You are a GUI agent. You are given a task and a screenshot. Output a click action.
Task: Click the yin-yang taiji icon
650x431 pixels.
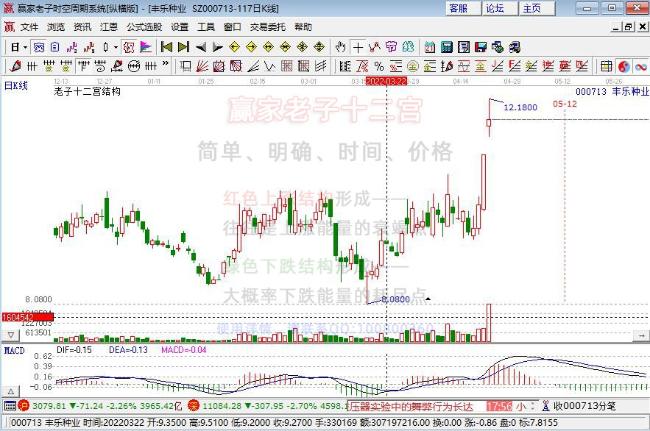tap(623, 66)
